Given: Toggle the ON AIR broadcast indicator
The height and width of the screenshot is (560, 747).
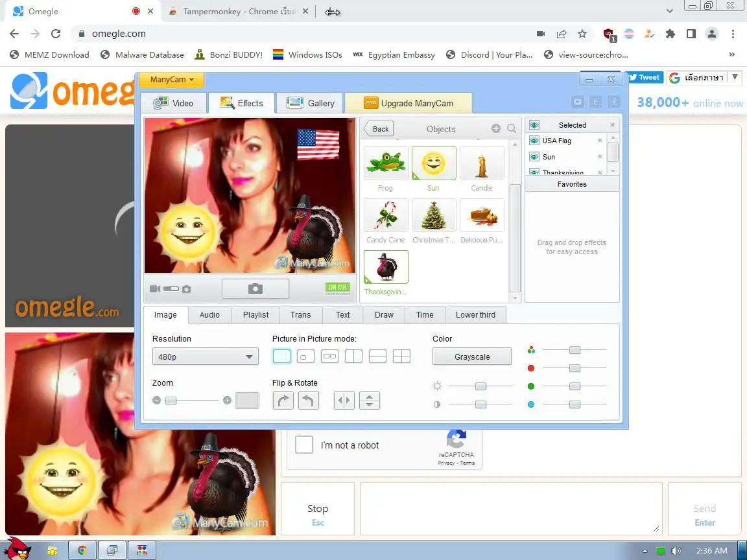Looking at the screenshot, I should point(338,287).
